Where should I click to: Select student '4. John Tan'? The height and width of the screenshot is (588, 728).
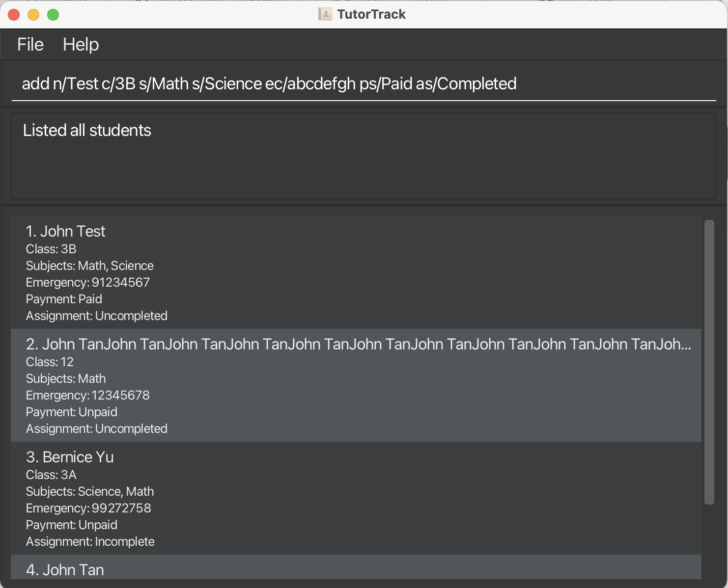click(x=356, y=567)
